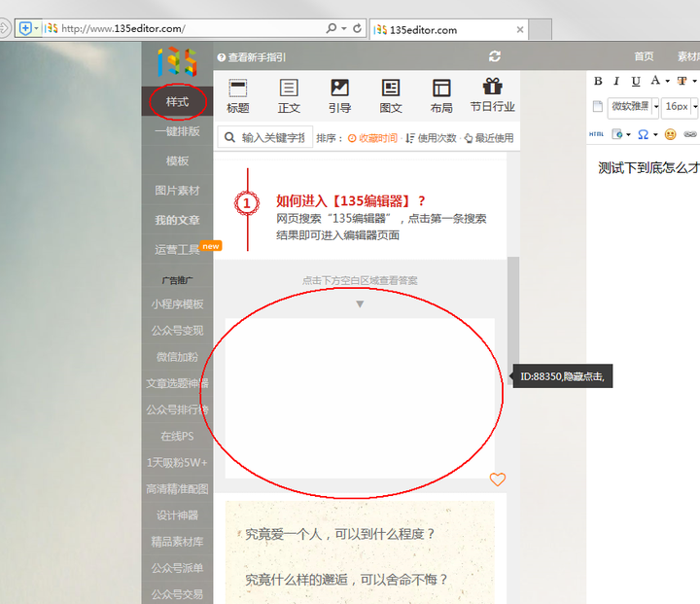The image size is (700, 604).
Task: Toggle italic formatting
Action: [x=616, y=81]
